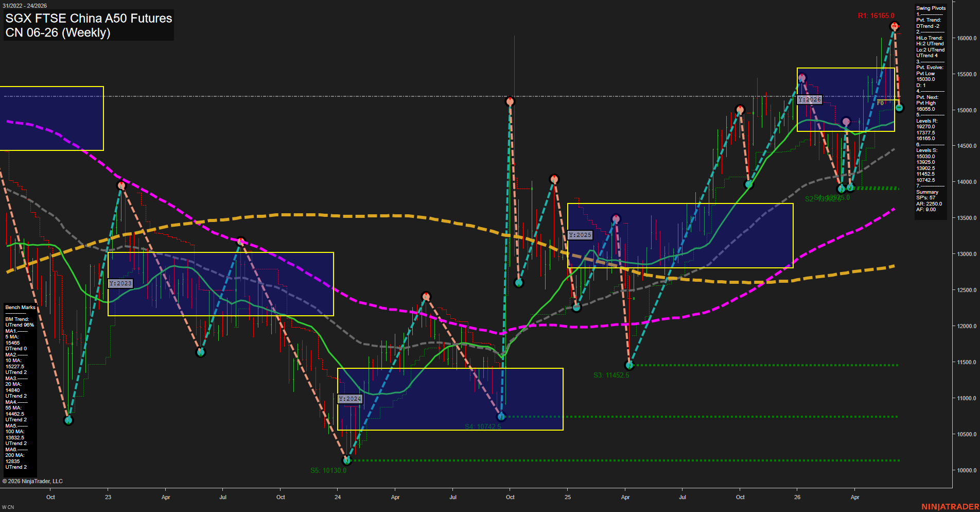
Task: Select swing low pivot marker beside S4 10742.5
Action: [501, 416]
